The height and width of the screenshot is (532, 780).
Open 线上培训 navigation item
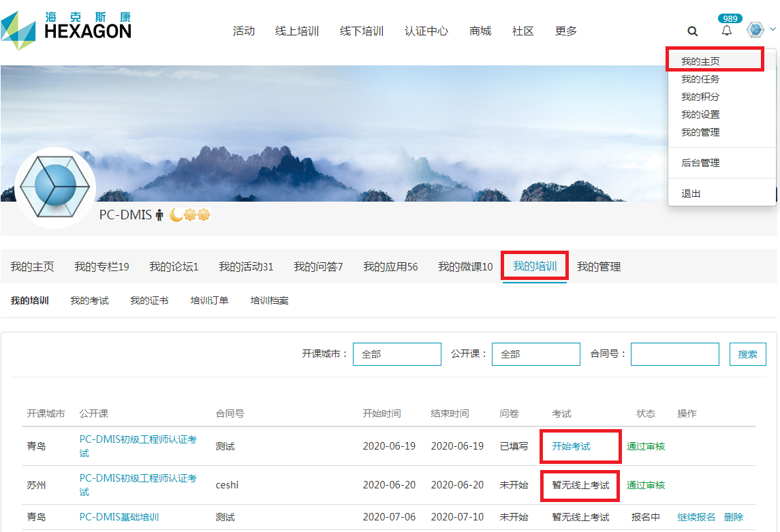tap(297, 31)
